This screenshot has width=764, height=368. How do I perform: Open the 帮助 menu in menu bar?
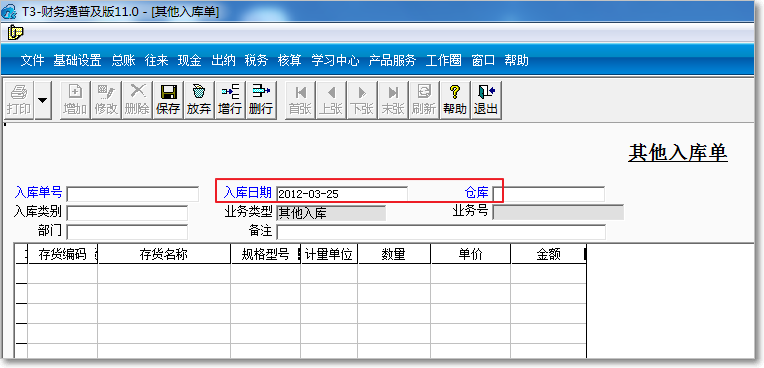point(516,60)
